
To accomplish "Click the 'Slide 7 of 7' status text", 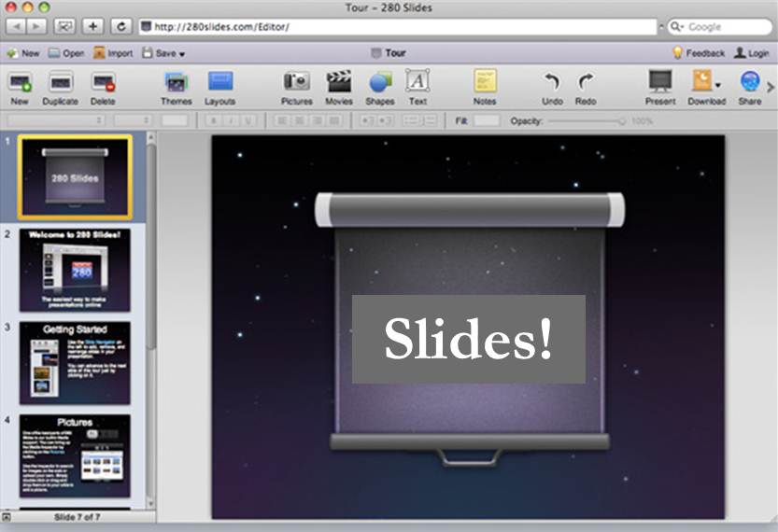I will (x=77, y=517).
